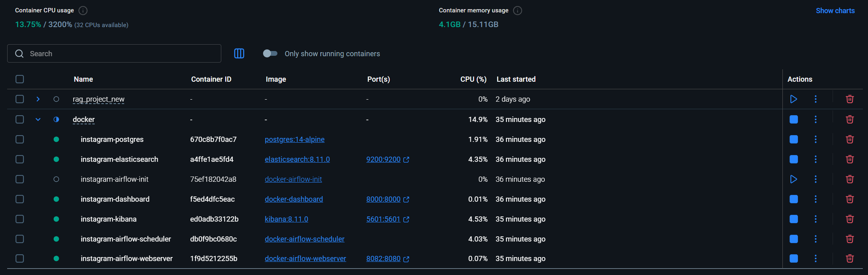868x275 pixels.
Task: Delete the instagram-kibana container
Action: [x=849, y=219]
